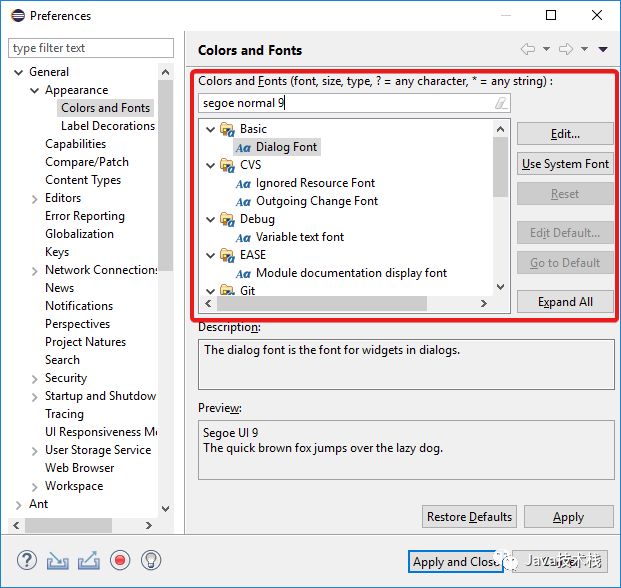This screenshot has height=588, width=621.
Task: Expand the Ant node
Action: tap(18, 505)
